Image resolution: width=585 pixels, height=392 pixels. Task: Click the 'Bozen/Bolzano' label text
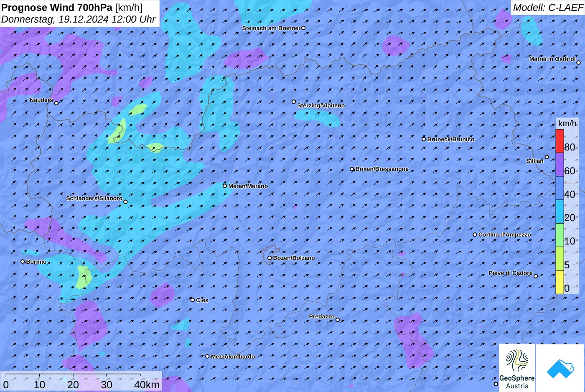click(294, 258)
